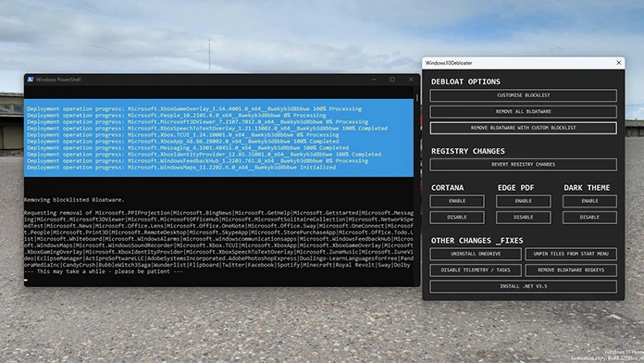Click Disable Telemetry / Tasks
Image resolution: width=644 pixels, height=363 pixels.
476,270
